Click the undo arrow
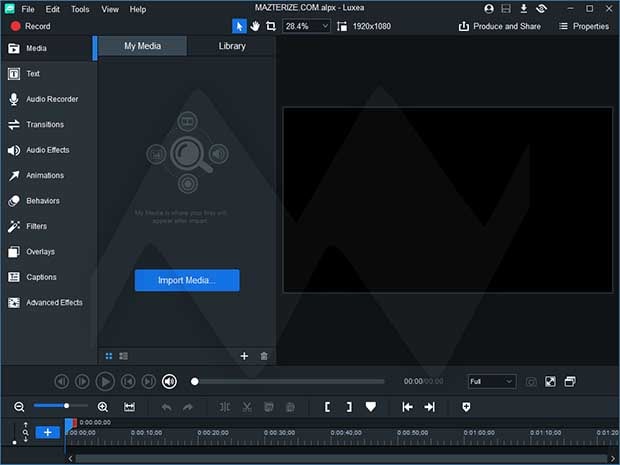This screenshot has height=465, width=620. pos(166,407)
